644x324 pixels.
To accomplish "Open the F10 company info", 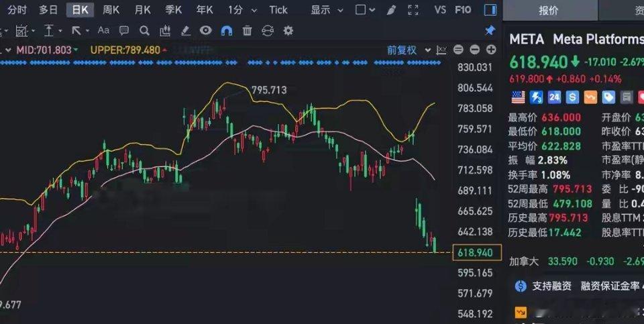I will tap(463, 10).
